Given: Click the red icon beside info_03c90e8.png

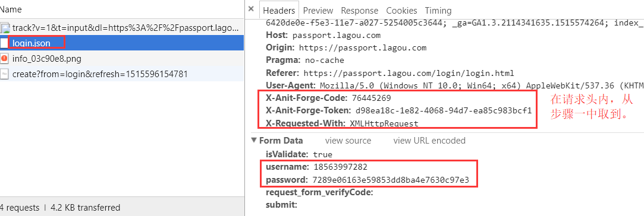Looking at the screenshot, I should click(5, 59).
